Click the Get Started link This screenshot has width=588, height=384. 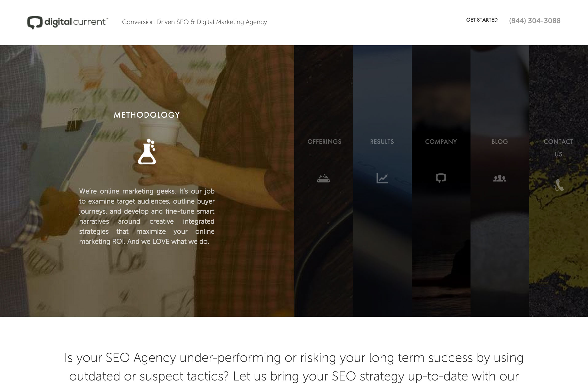482,20
